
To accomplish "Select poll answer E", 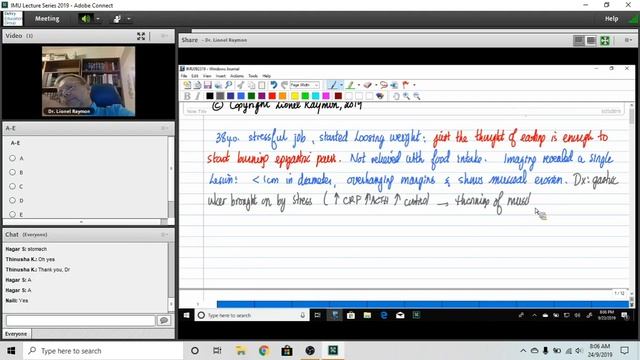I will pos(13,214).
